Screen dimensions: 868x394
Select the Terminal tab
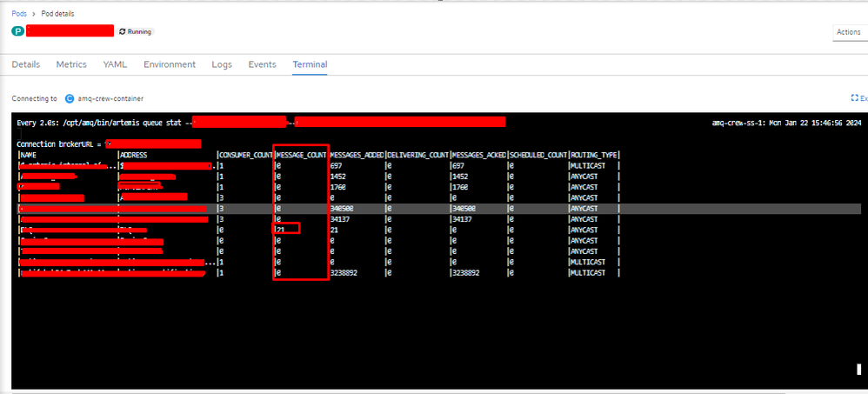pyautogui.click(x=310, y=64)
